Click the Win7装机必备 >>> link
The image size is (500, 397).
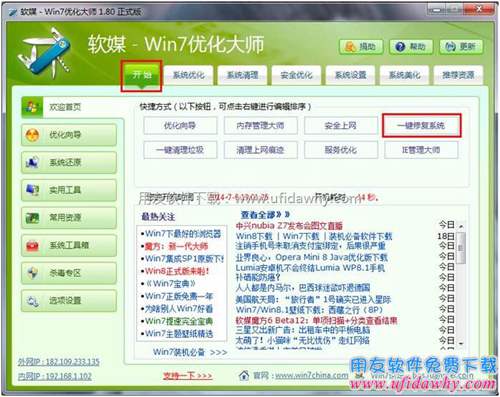(190, 352)
